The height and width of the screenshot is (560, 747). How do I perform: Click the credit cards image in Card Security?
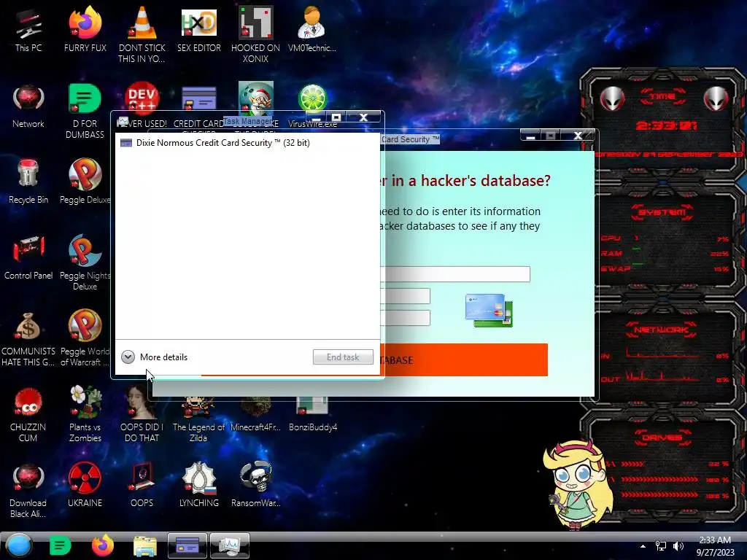click(489, 310)
